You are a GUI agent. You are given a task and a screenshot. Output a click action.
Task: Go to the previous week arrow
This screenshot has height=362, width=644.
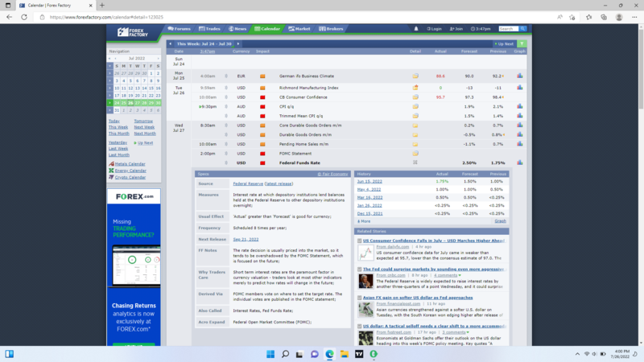[x=171, y=43]
